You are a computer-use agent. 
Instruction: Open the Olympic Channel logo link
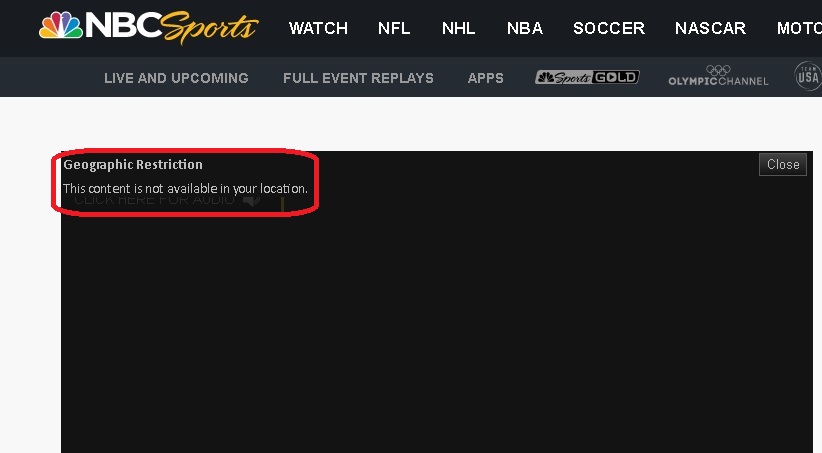718,76
